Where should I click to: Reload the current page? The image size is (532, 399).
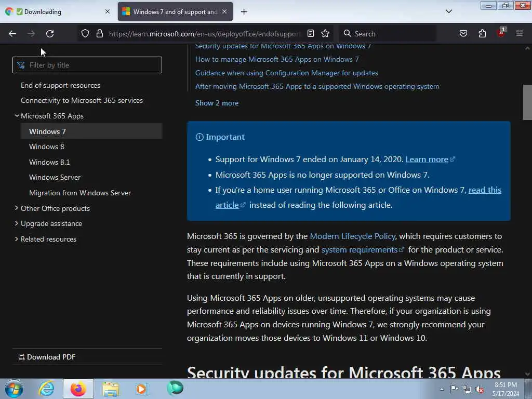[50, 34]
